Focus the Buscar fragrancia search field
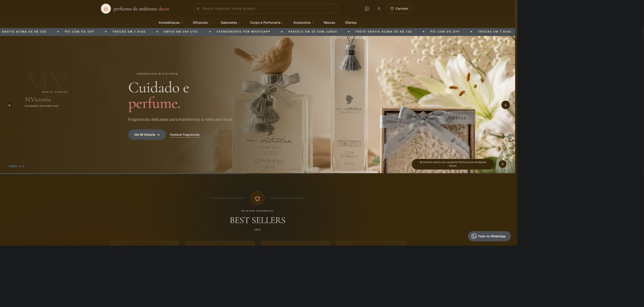 click(265, 9)
